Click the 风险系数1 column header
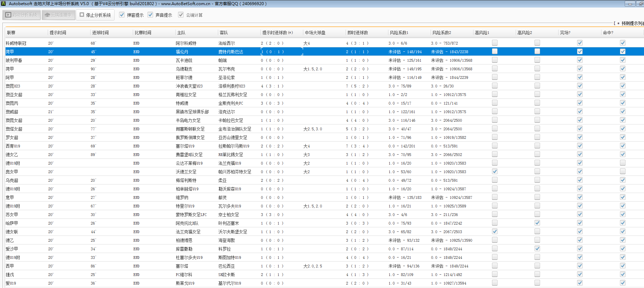This screenshot has width=644, height=288. (399, 33)
